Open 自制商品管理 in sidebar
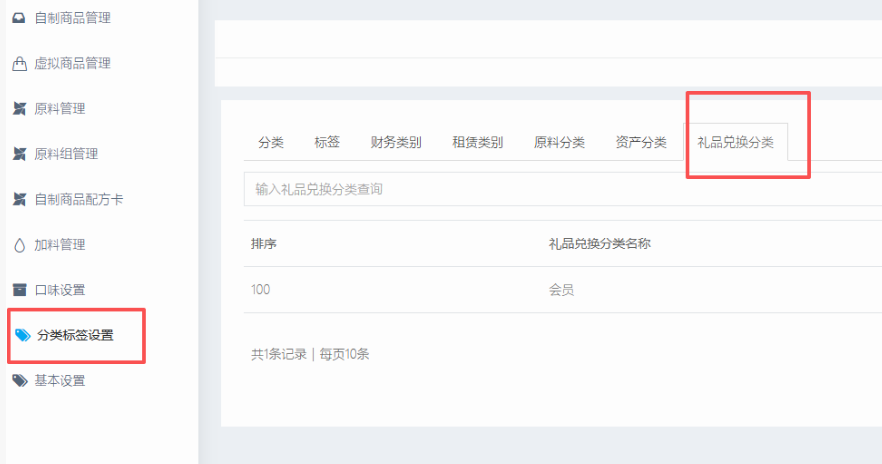This screenshot has height=464, width=882. click(73, 18)
